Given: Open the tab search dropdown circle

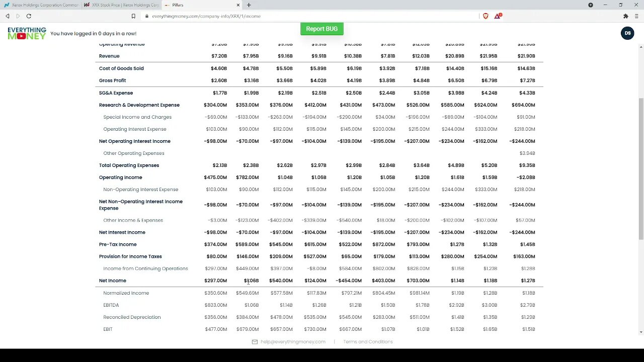Looking at the screenshot, I should click(591, 5).
